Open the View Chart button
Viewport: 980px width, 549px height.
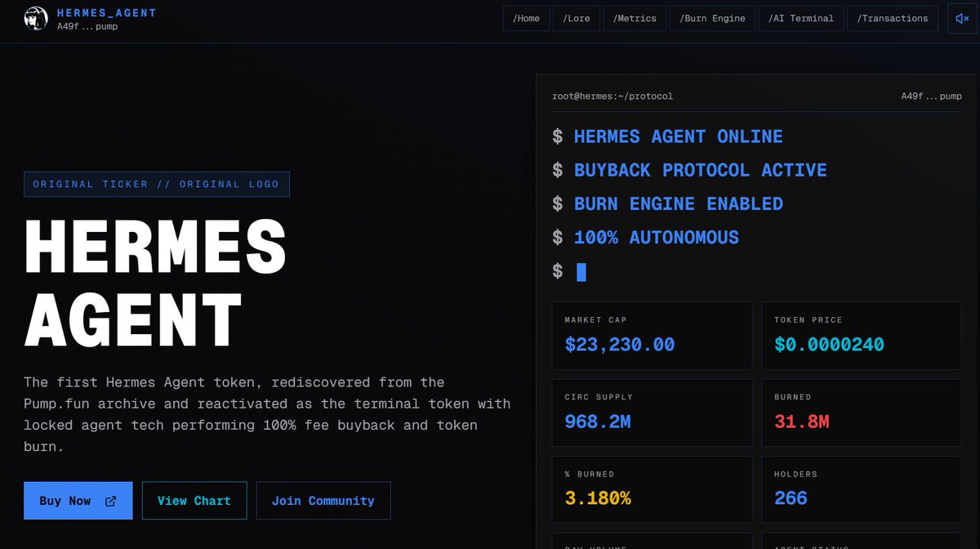[194, 501]
